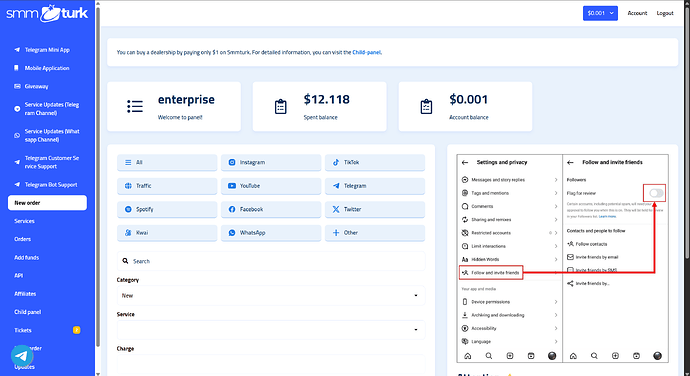Filter services by Kwai

[167, 232]
